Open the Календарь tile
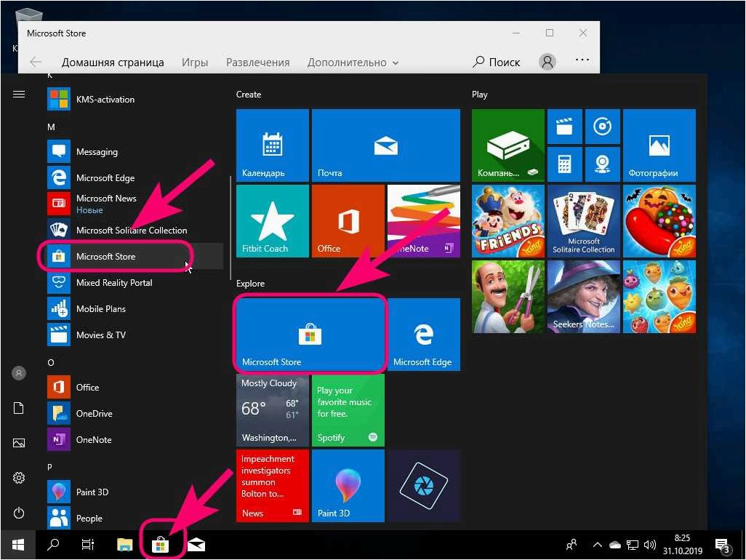 [273, 145]
